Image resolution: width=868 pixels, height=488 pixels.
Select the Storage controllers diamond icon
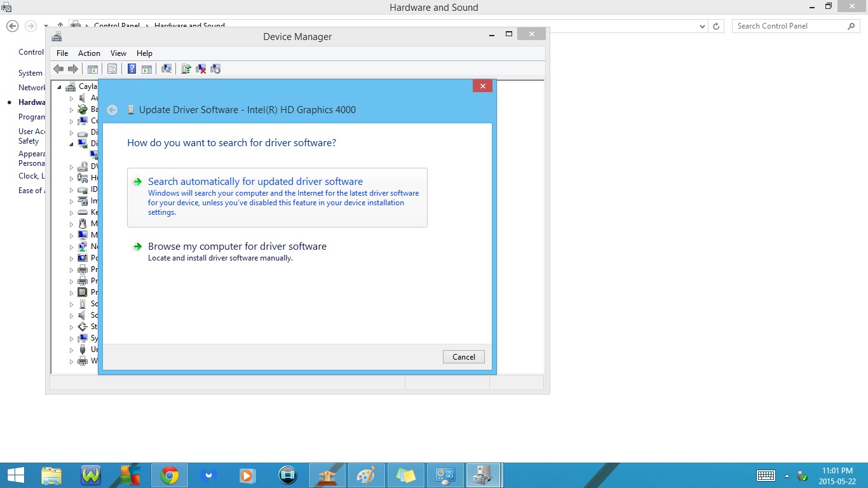point(83,327)
